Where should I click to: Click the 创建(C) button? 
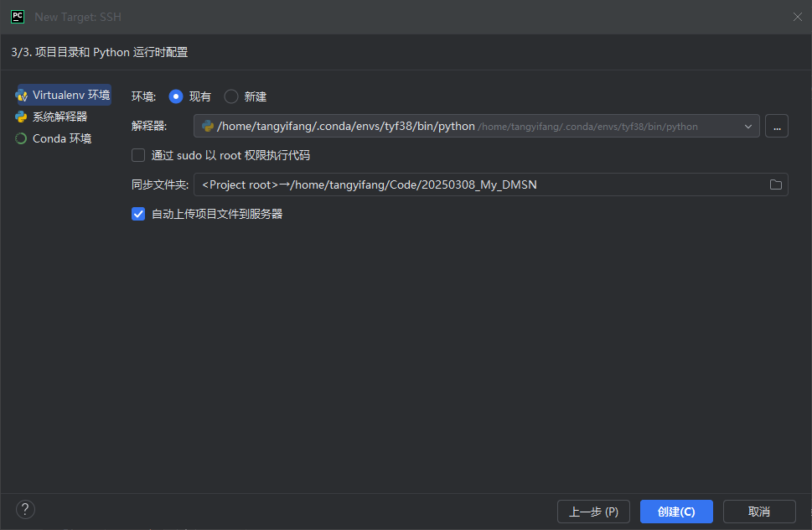676,512
